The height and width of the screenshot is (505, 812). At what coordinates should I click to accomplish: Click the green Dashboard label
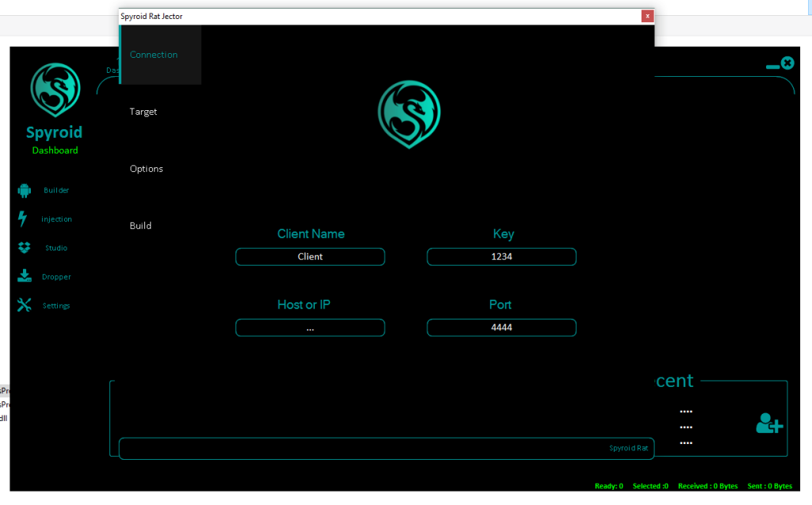point(55,151)
